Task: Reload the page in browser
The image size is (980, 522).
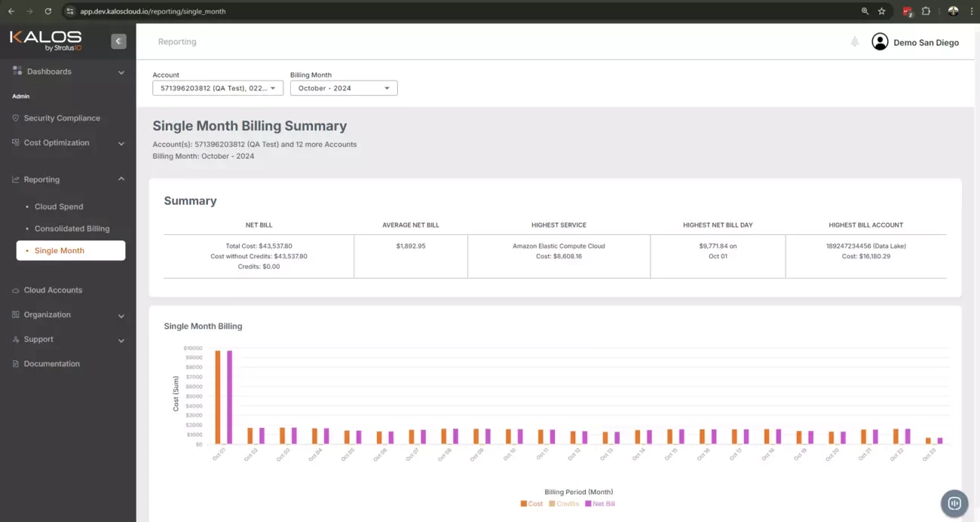Action: (x=48, y=11)
